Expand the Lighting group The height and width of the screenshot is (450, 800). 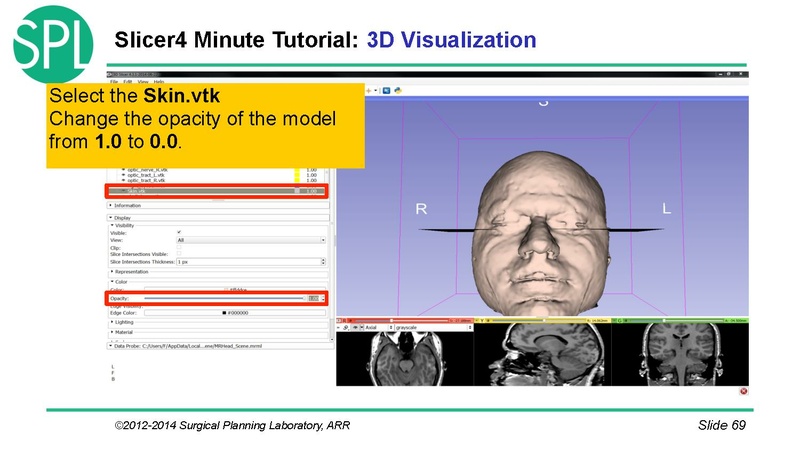(x=122, y=322)
